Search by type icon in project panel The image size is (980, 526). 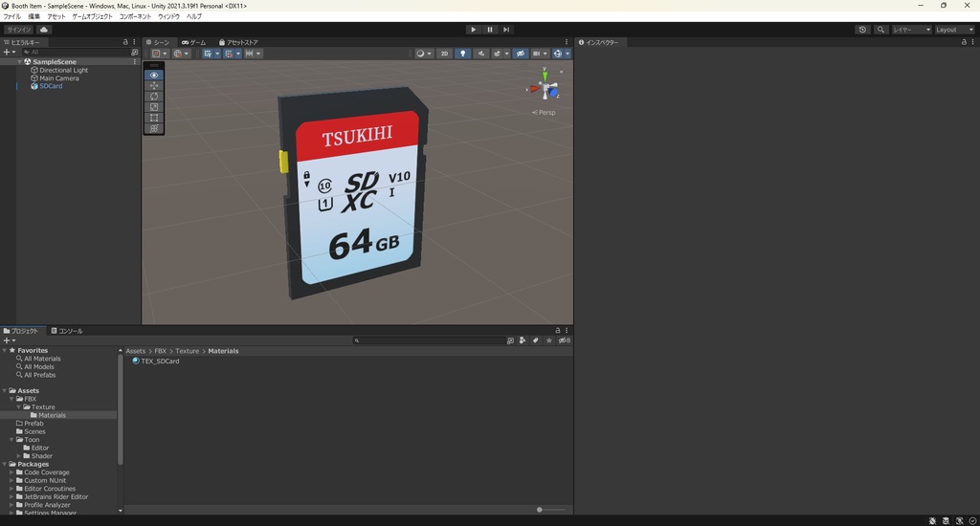[x=523, y=340]
